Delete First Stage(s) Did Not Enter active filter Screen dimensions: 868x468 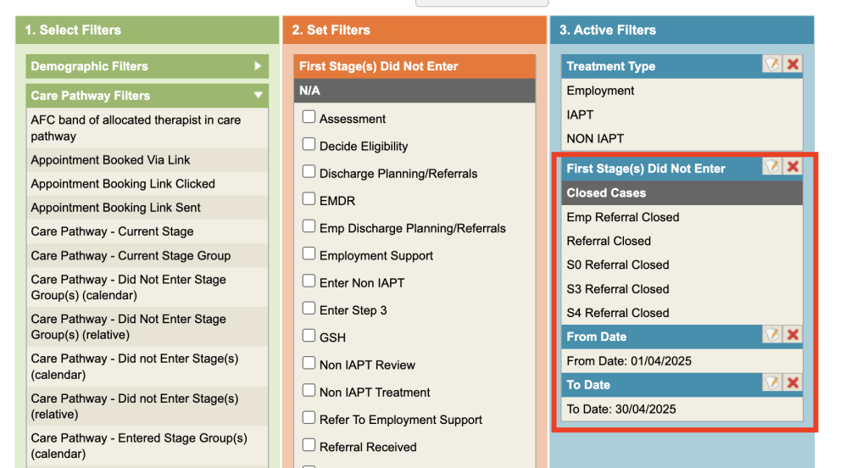793,167
